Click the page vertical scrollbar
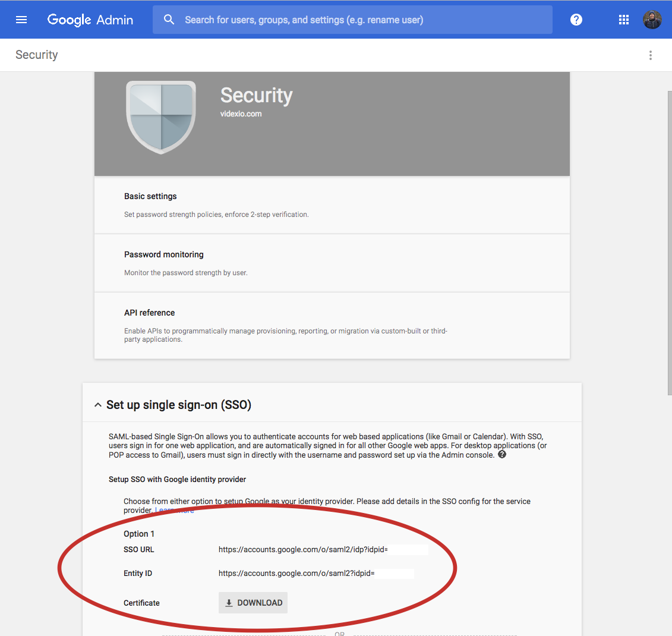This screenshot has height=636, width=672. point(670,243)
